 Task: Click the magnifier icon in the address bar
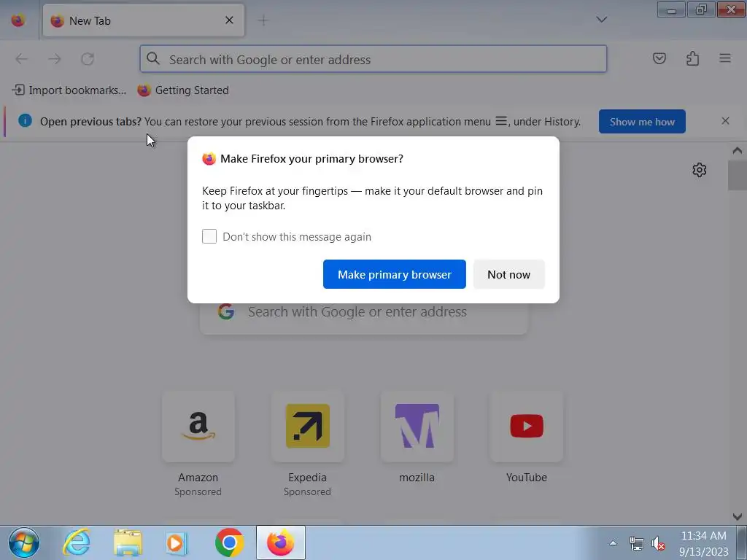[153, 58]
